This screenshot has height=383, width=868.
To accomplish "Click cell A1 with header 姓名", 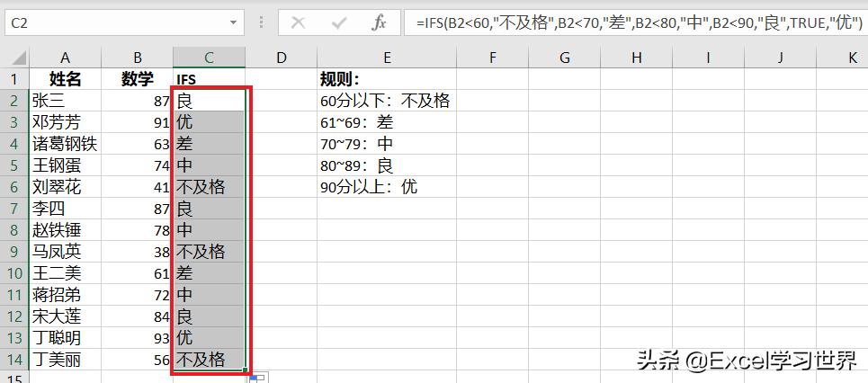I will 66,79.
